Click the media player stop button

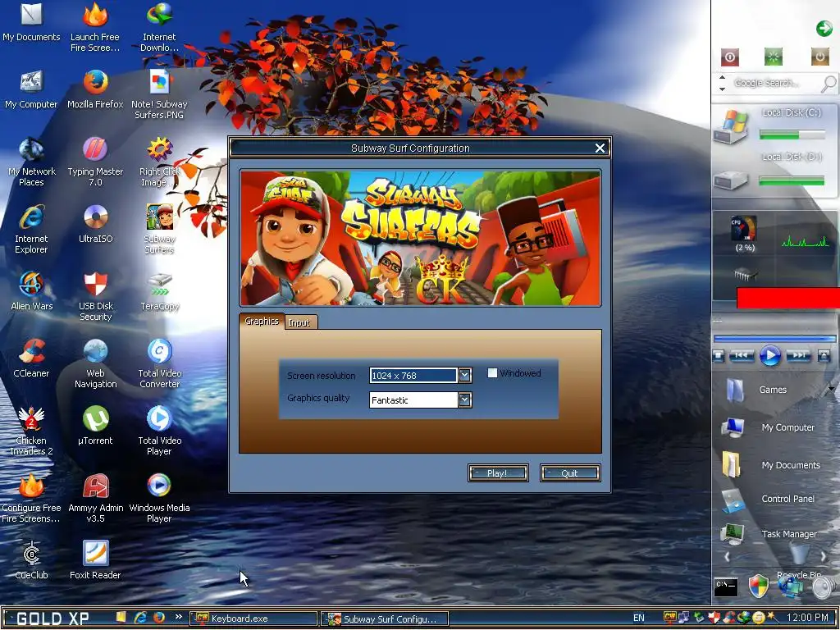719,356
